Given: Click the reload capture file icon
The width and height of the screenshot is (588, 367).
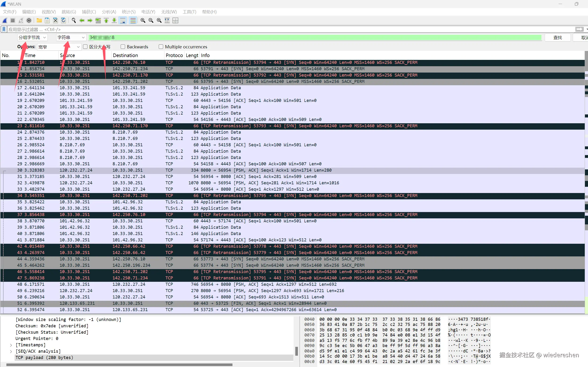Looking at the screenshot, I should coord(63,21).
